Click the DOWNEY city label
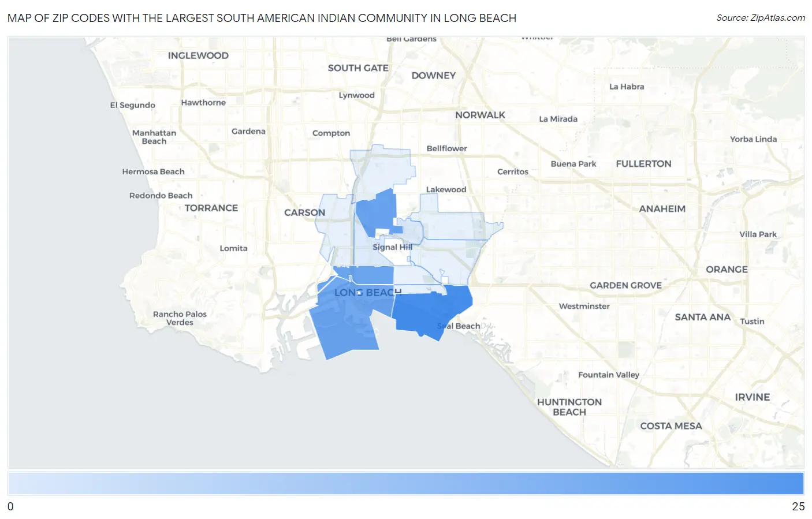 (x=434, y=75)
